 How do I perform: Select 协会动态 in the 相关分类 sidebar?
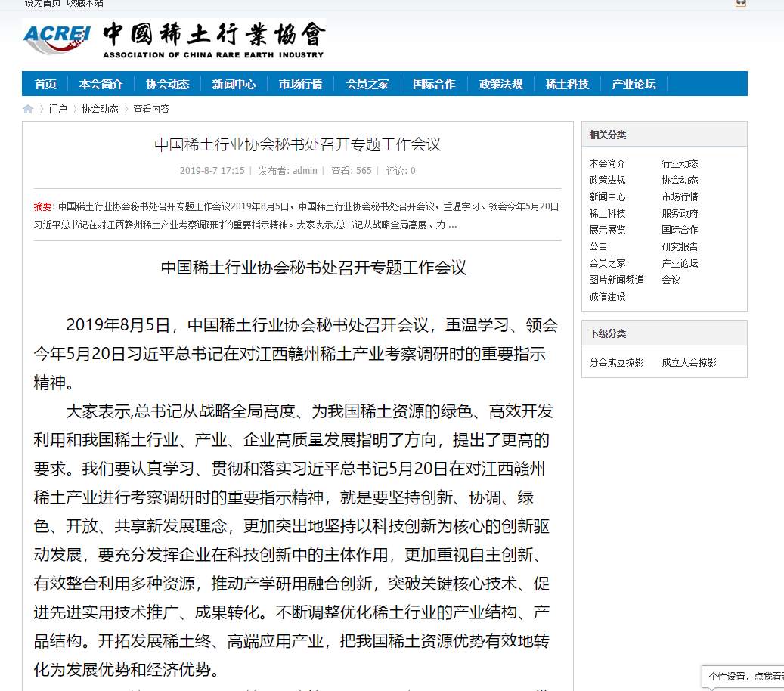(680, 180)
